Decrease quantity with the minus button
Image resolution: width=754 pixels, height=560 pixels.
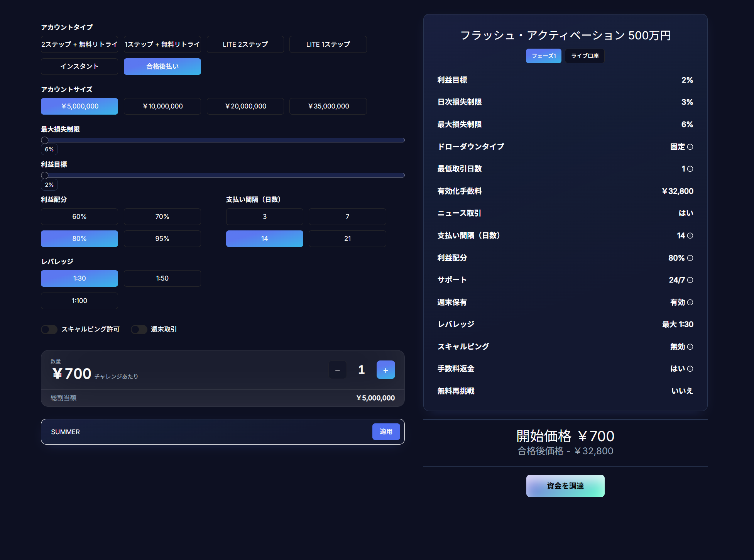(337, 370)
